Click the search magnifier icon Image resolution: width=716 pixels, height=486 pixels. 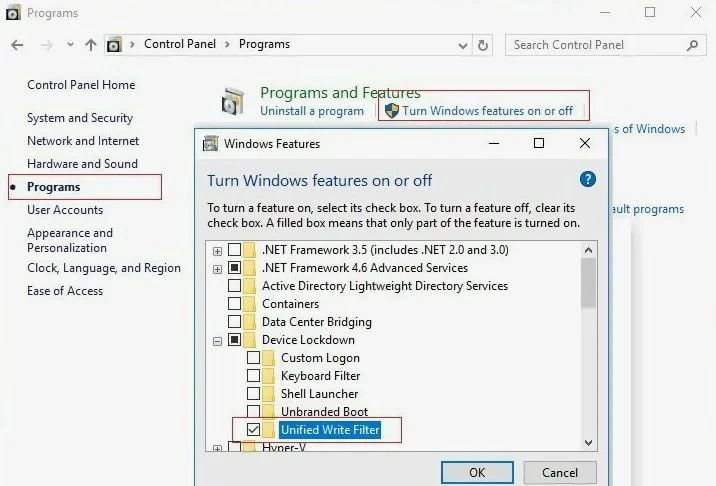point(692,45)
